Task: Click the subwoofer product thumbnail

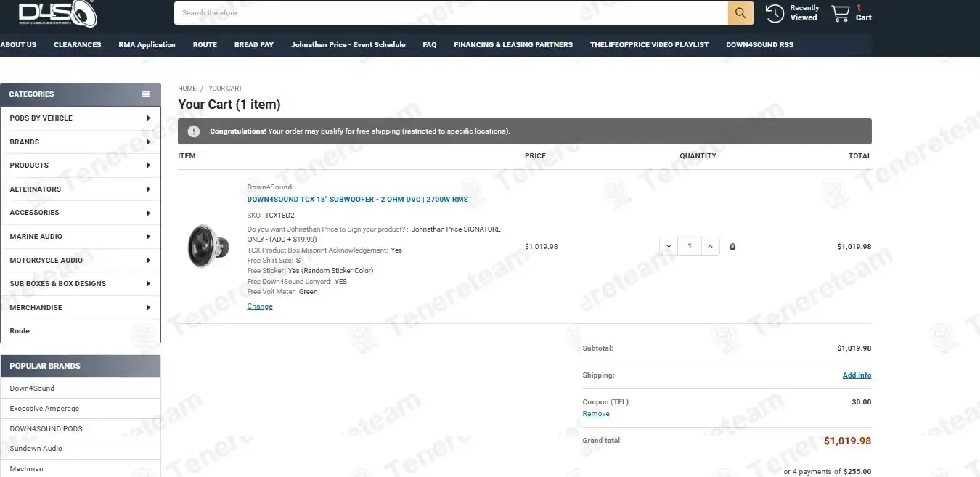Action: (x=208, y=245)
